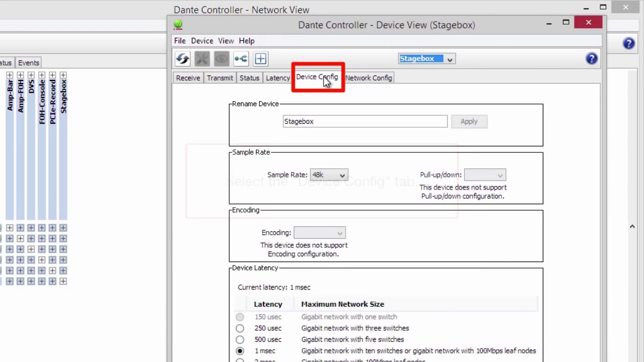Open the View menu

[226, 41]
